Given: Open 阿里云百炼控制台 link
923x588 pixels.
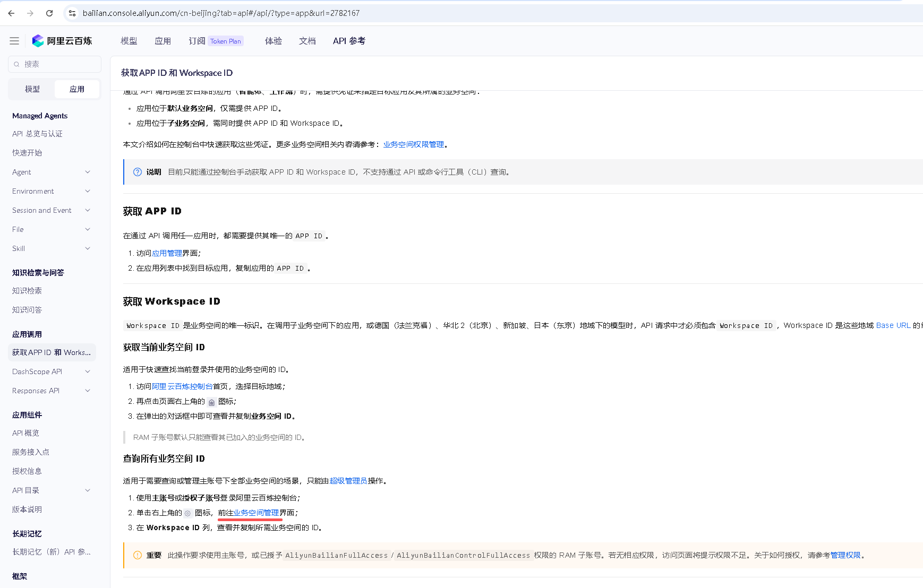Looking at the screenshot, I should (182, 386).
